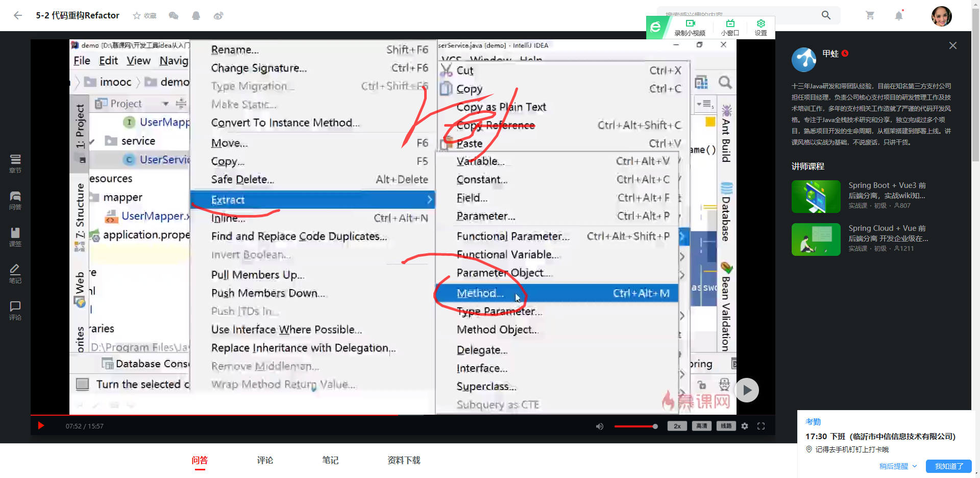980x478 pixels.
Task: Open the Extract submenu entry
Action: (313, 200)
